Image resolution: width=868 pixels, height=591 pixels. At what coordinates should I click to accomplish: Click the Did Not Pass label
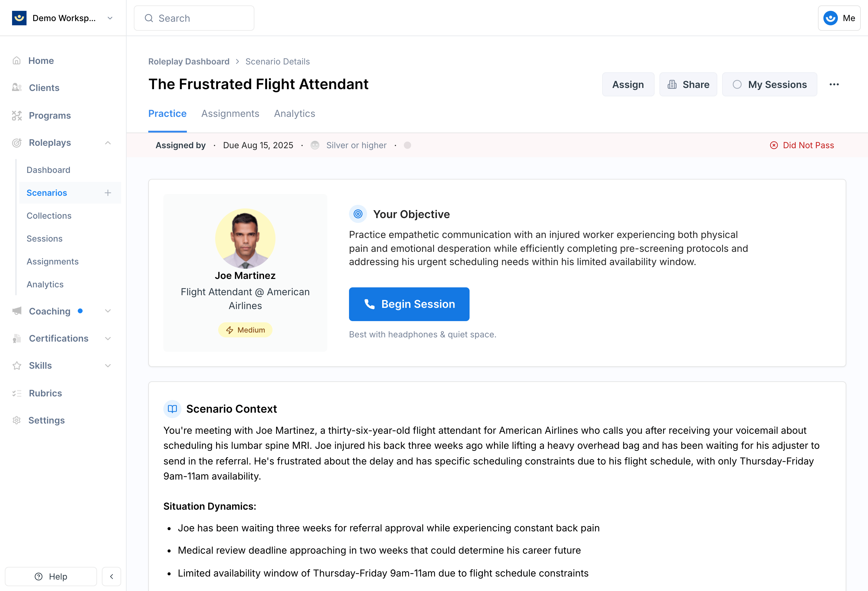coord(808,145)
